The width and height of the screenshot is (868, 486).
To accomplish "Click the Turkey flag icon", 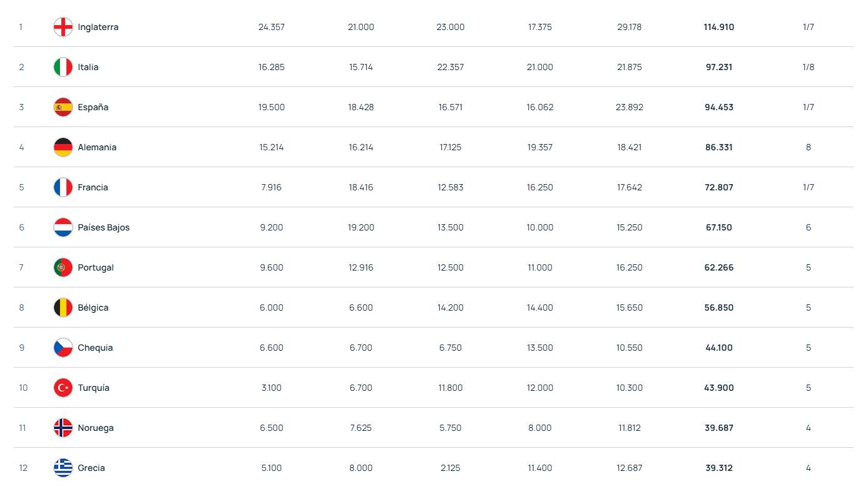I will point(63,388).
